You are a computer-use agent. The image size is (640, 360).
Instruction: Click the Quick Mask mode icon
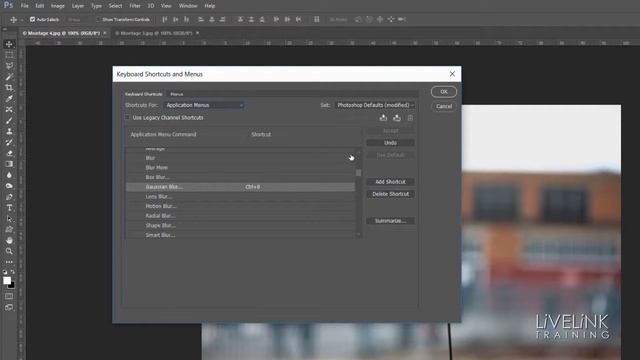[9, 296]
